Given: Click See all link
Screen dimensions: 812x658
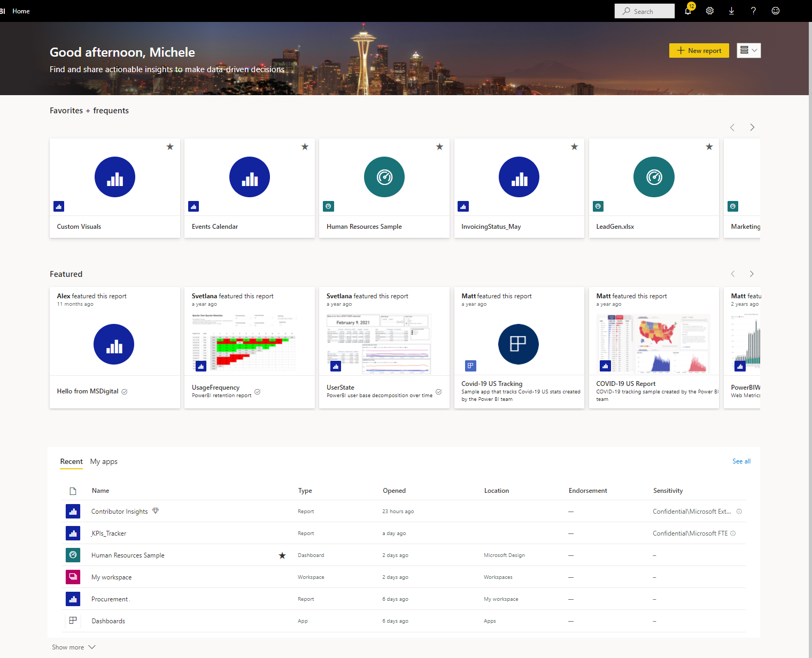Looking at the screenshot, I should [x=741, y=461].
